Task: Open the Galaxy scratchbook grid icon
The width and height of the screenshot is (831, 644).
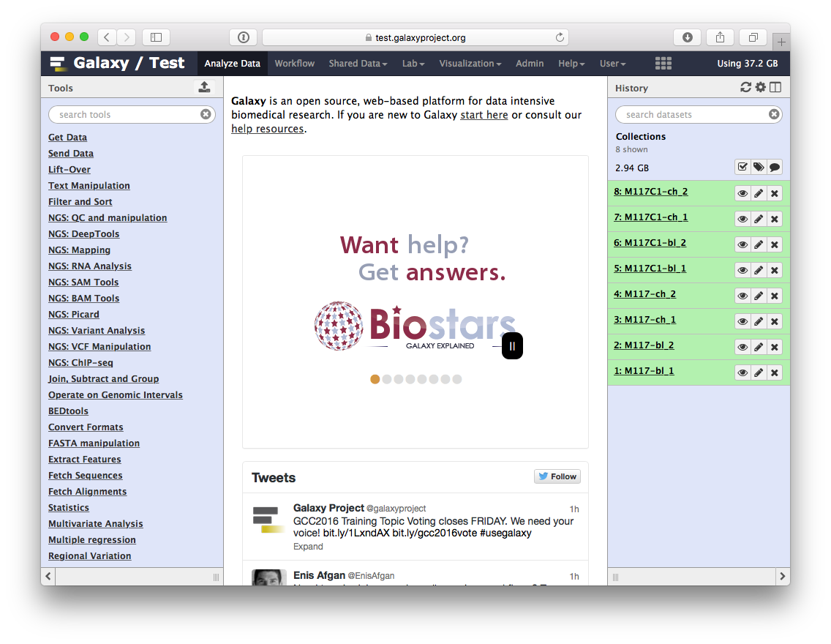Action: click(663, 63)
